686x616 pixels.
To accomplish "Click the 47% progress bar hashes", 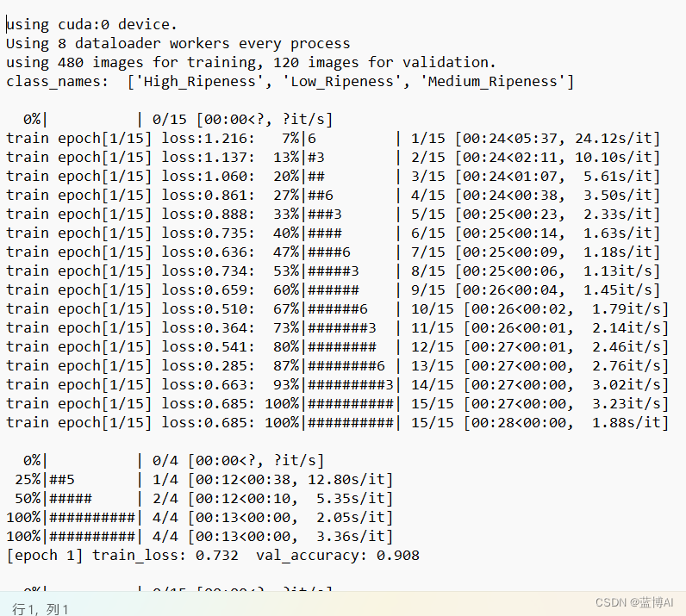I will (x=329, y=252).
